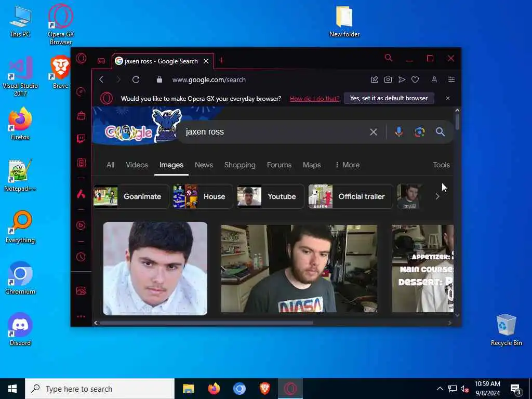Open the Aria AI sidebar icon

(81, 194)
